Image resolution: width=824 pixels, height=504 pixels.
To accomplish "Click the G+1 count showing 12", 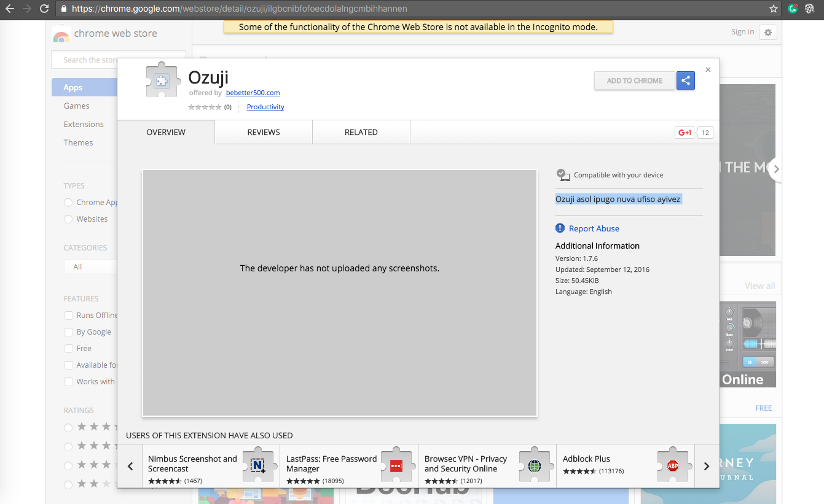I will 705,133.
